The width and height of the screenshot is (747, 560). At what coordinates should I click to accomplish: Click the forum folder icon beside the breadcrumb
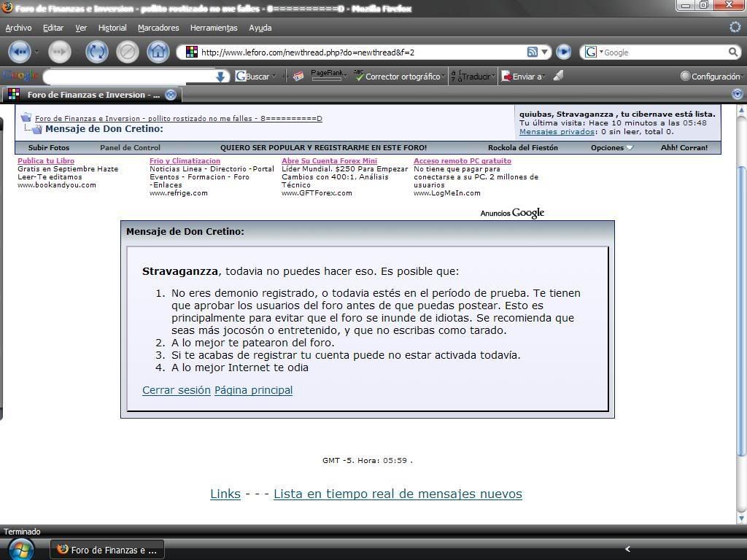[26, 117]
